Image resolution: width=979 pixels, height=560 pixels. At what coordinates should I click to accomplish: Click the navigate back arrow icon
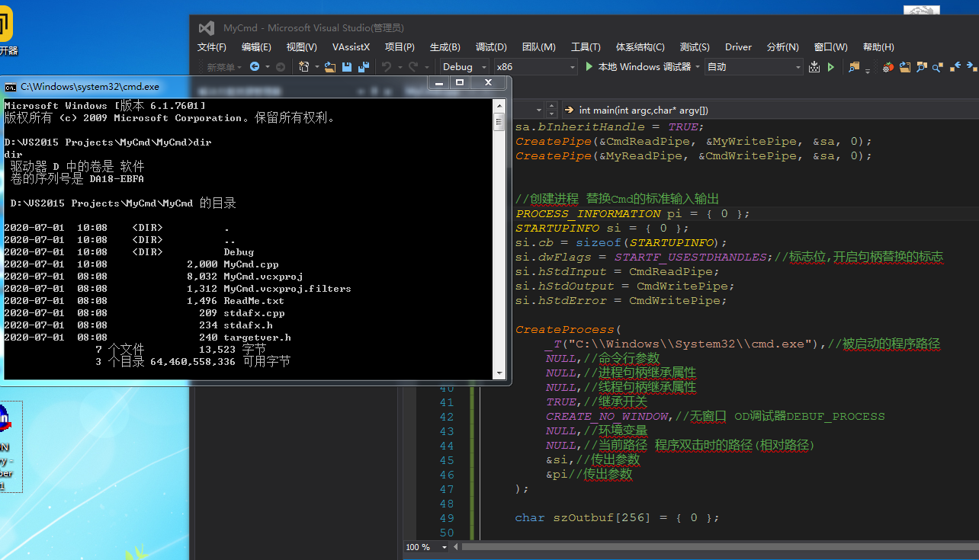pos(255,67)
